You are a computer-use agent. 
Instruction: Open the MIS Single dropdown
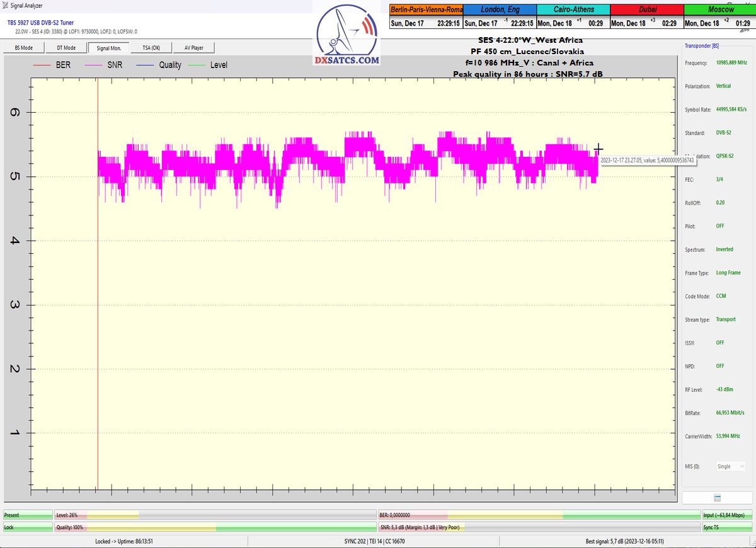click(x=730, y=466)
